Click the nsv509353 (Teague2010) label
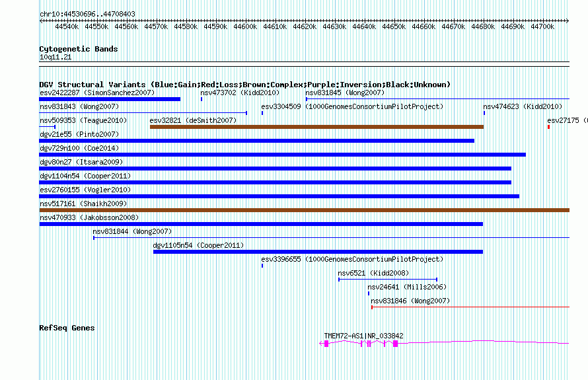The width and height of the screenshot is (588, 380). [x=83, y=120]
